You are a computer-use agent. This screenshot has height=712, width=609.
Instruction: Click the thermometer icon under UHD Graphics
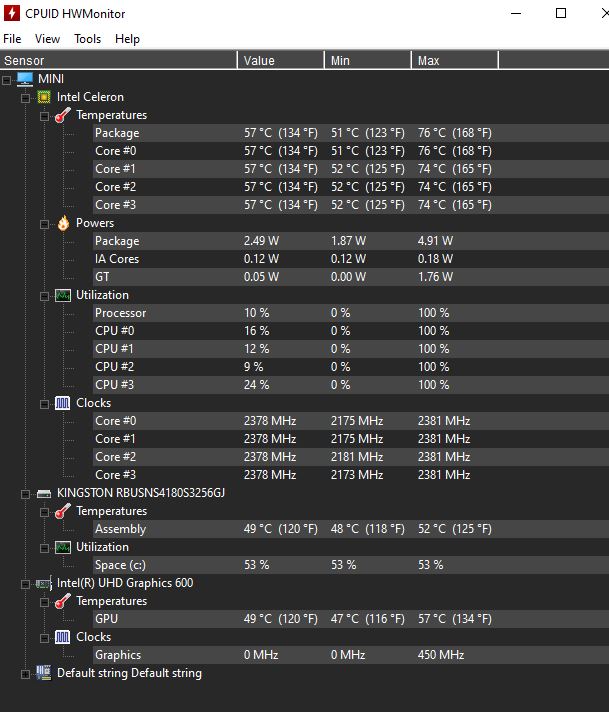[x=63, y=601]
